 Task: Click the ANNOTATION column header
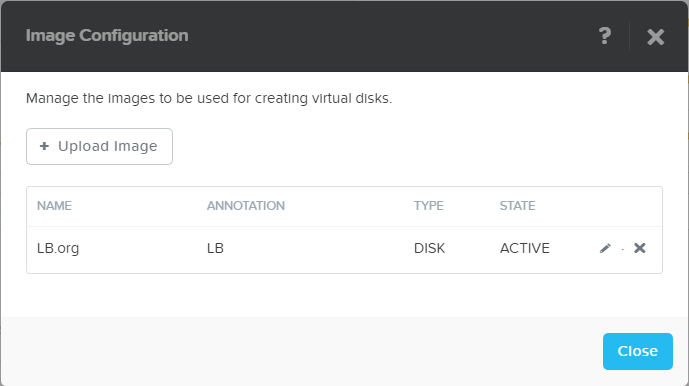tap(246, 206)
